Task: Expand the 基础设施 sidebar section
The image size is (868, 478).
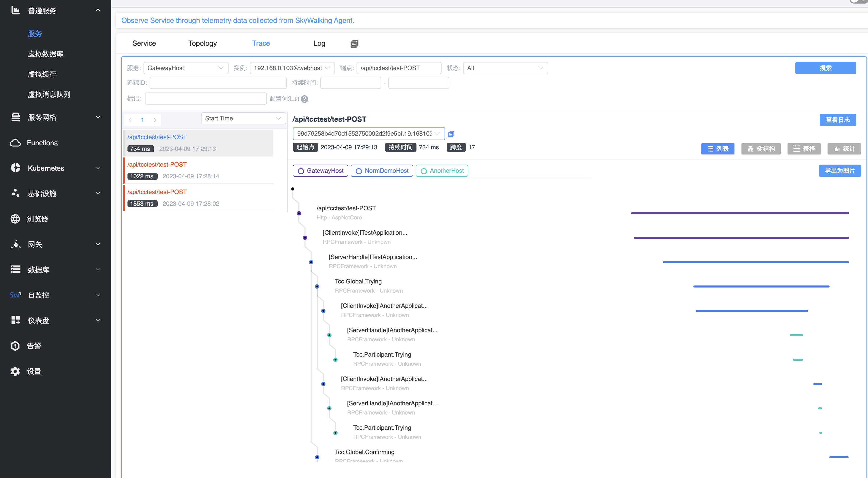Action: pos(98,193)
